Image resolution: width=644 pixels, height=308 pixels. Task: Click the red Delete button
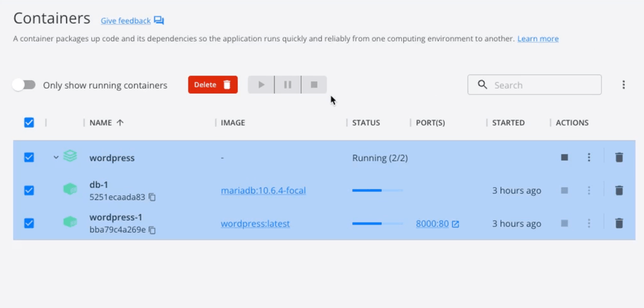[x=213, y=85]
